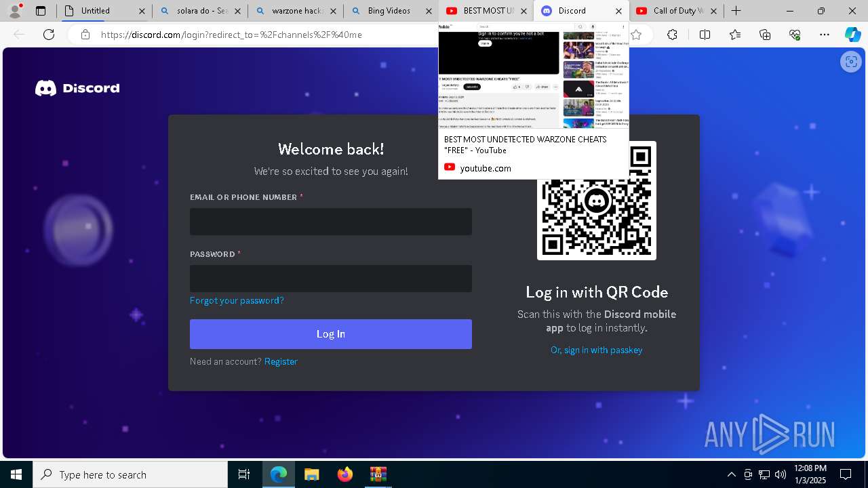Screen dimensions: 868x488
Task: Click the Discord logo
Action: (x=77, y=88)
